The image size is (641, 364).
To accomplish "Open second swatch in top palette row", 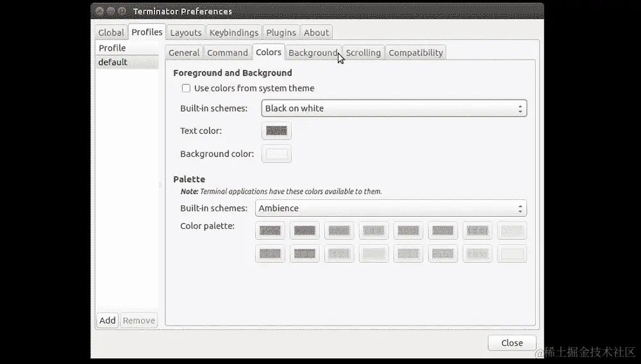I will click(304, 231).
